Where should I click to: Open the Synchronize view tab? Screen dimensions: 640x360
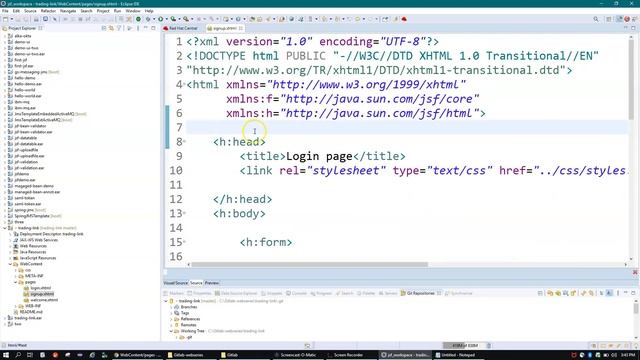click(459, 293)
